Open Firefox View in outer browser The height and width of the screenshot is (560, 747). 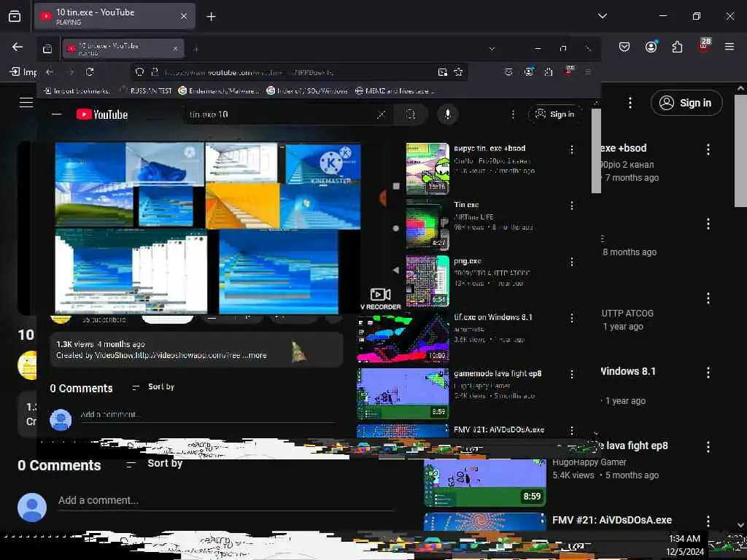pos(15,17)
